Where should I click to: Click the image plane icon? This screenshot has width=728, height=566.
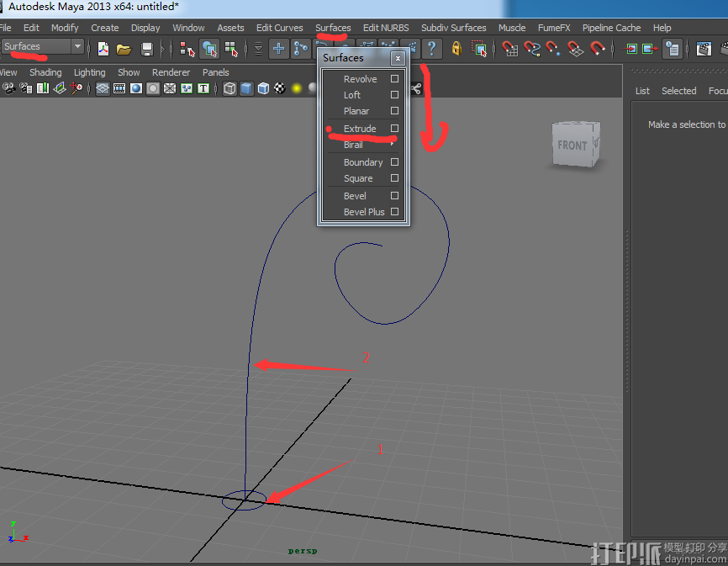pos(60,88)
